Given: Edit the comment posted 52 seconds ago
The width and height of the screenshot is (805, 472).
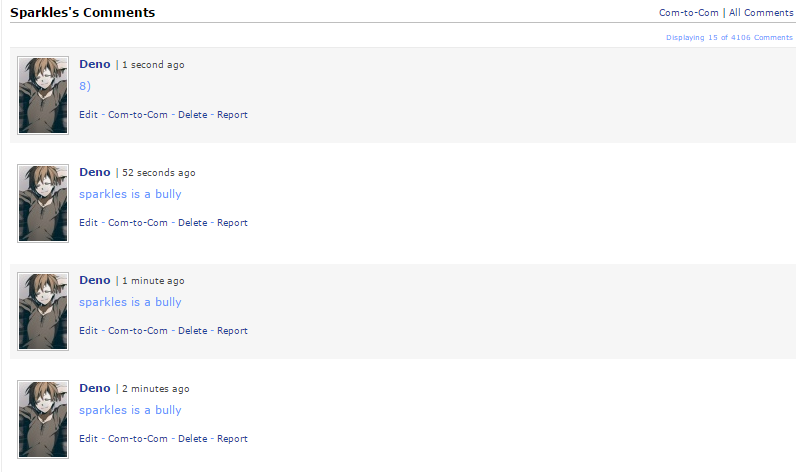Looking at the screenshot, I should [x=89, y=223].
